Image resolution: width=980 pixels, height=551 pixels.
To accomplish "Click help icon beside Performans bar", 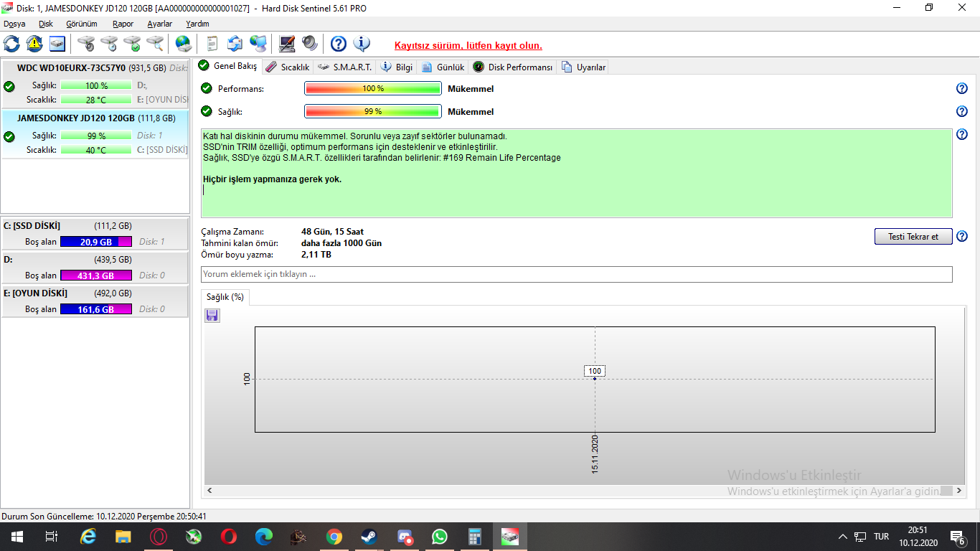I will coord(962,88).
